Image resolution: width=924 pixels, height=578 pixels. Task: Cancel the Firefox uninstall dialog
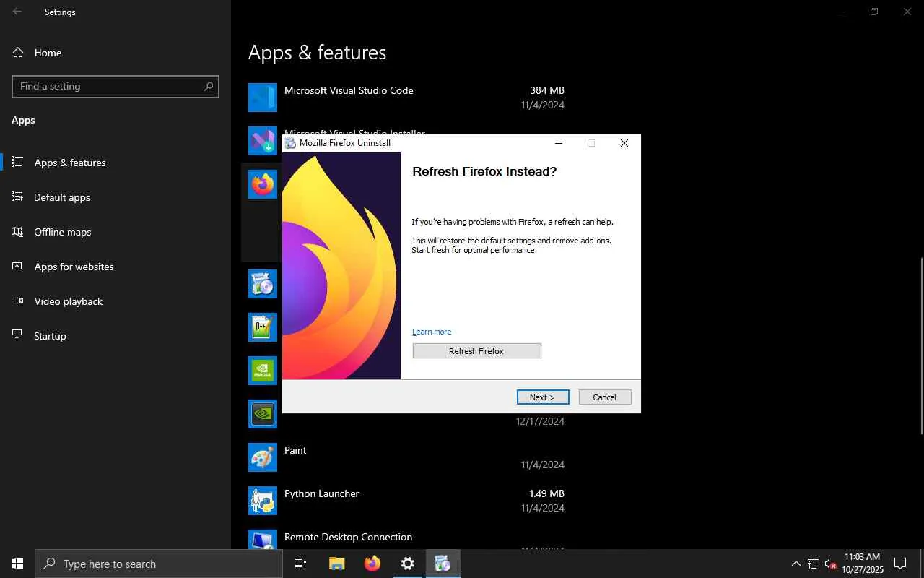(605, 397)
